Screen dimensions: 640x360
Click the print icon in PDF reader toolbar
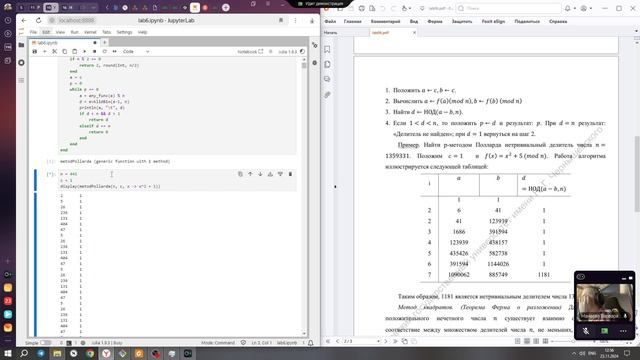(362, 8)
